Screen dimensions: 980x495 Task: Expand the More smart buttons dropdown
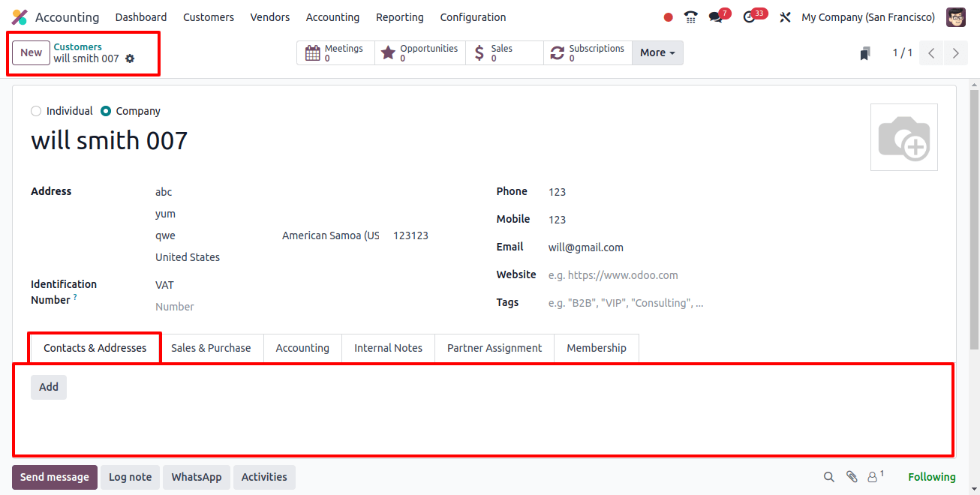(x=657, y=52)
